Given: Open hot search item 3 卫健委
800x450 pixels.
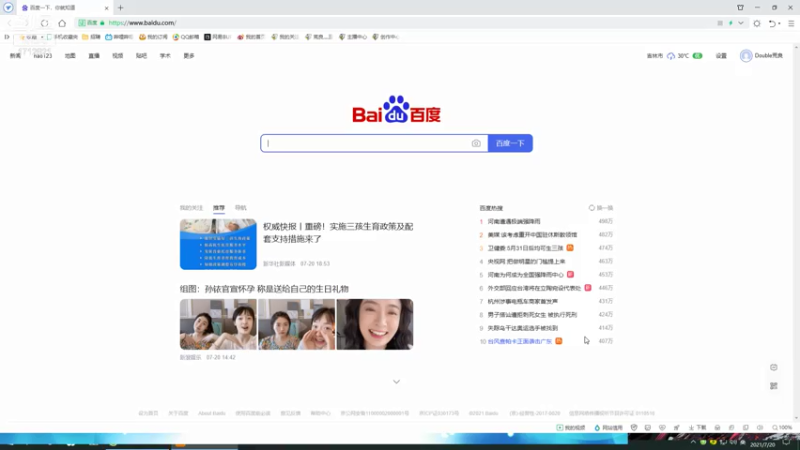Looking at the screenshot, I should coord(526,248).
